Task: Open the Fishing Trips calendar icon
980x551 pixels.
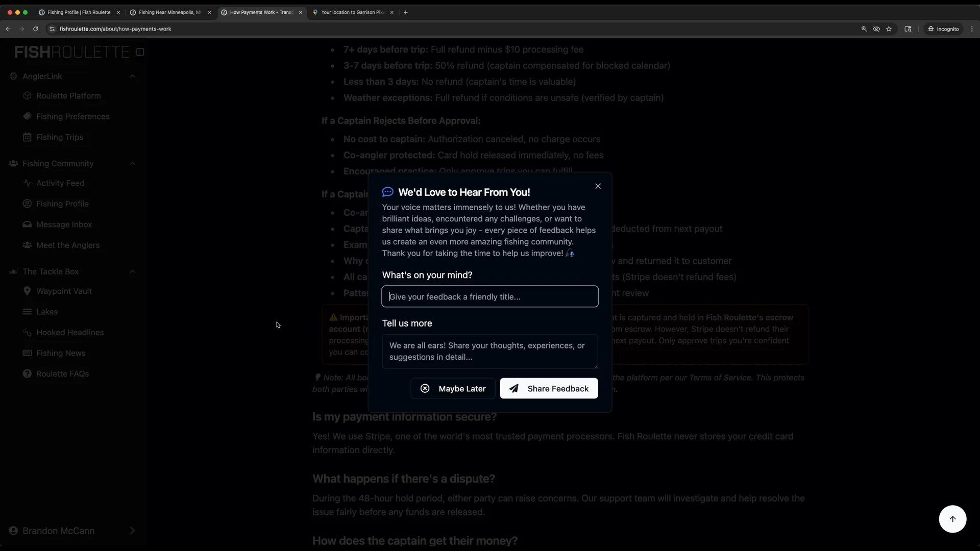Action: (x=28, y=137)
